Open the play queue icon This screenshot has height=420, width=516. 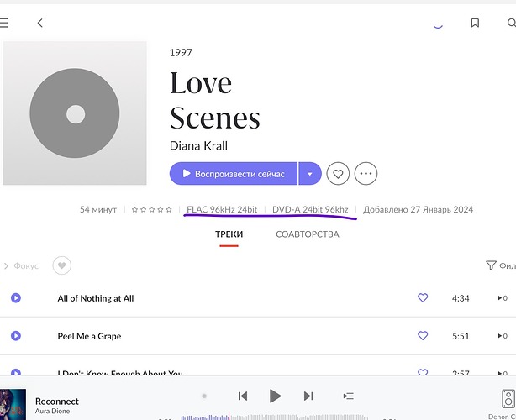[349, 396]
